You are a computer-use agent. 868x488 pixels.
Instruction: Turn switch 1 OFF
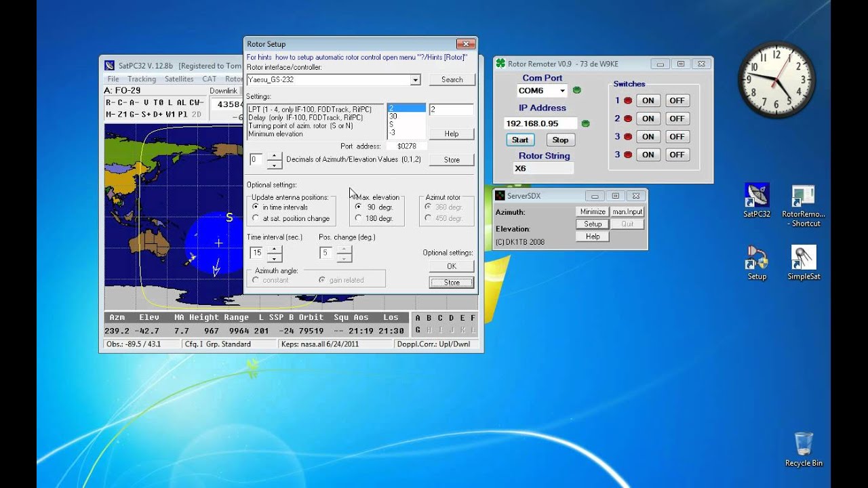pos(677,100)
